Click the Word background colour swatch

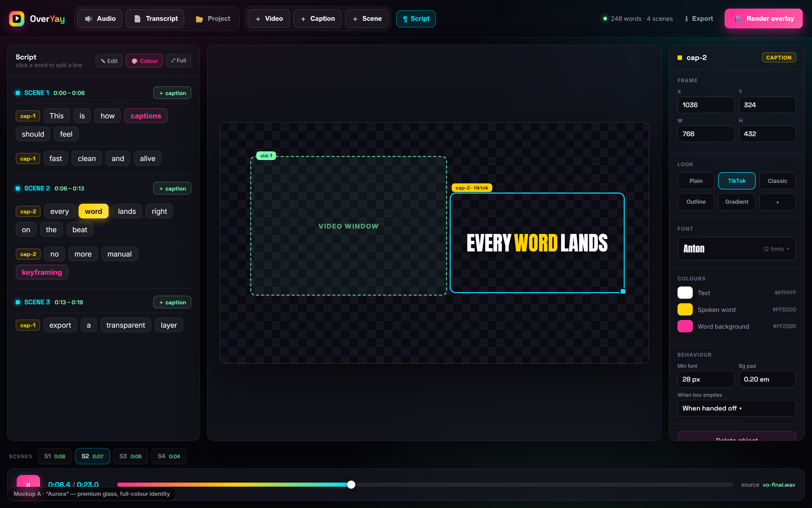point(685,326)
